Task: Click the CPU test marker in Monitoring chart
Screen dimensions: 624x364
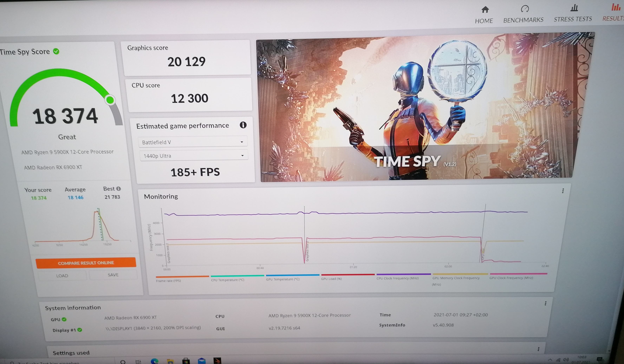Action: coord(483,255)
